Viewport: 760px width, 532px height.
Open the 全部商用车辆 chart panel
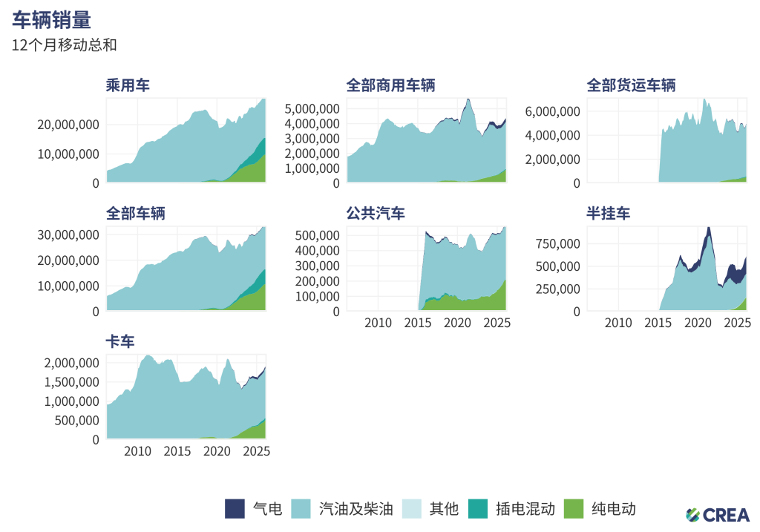tap(427, 140)
